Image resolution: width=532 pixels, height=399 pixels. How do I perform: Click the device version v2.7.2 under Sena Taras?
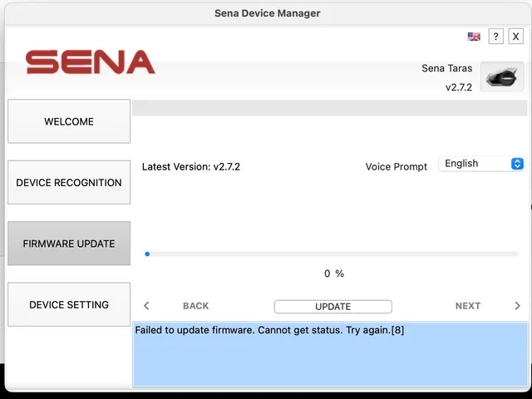click(x=459, y=87)
